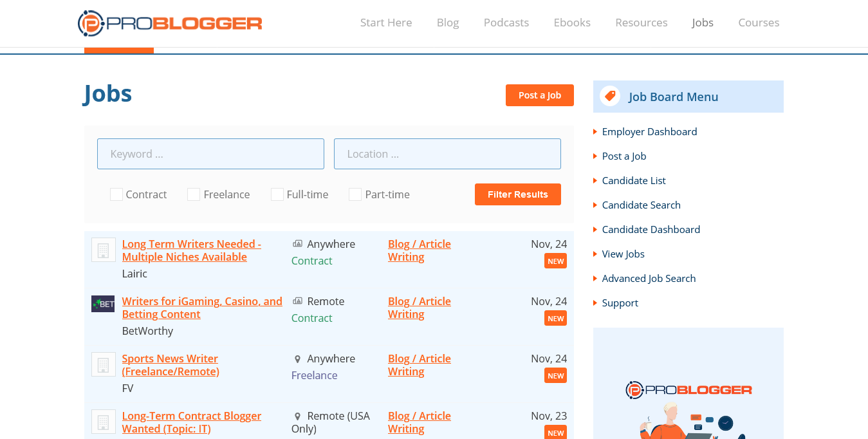
Task: Click the BetWorthy BET company logo
Action: point(103,304)
